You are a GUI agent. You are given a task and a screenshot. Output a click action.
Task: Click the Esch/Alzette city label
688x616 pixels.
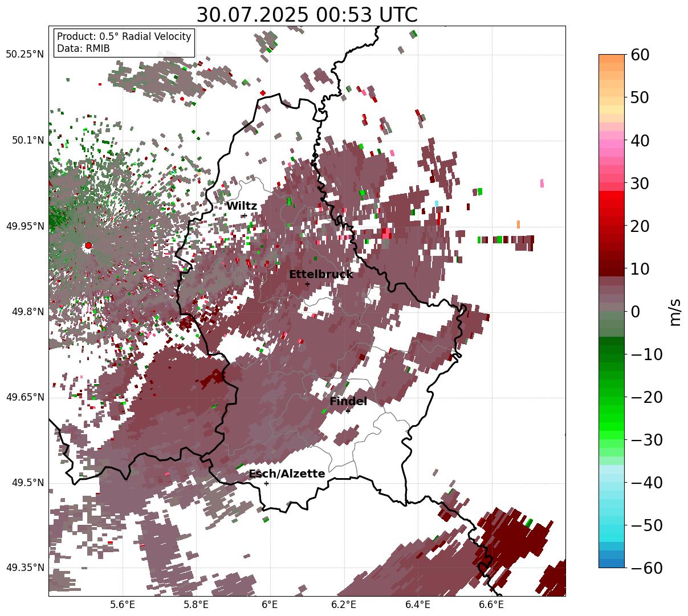pos(287,474)
